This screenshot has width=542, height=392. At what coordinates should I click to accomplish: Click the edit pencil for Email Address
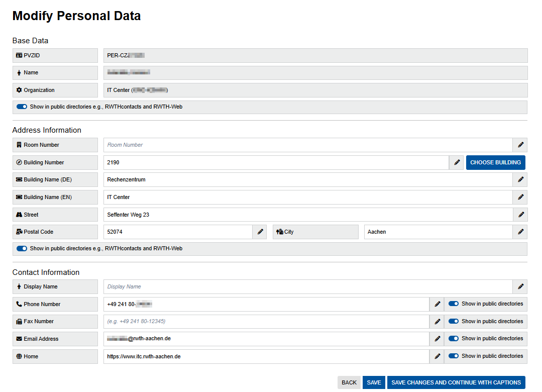tap(436, 338)
